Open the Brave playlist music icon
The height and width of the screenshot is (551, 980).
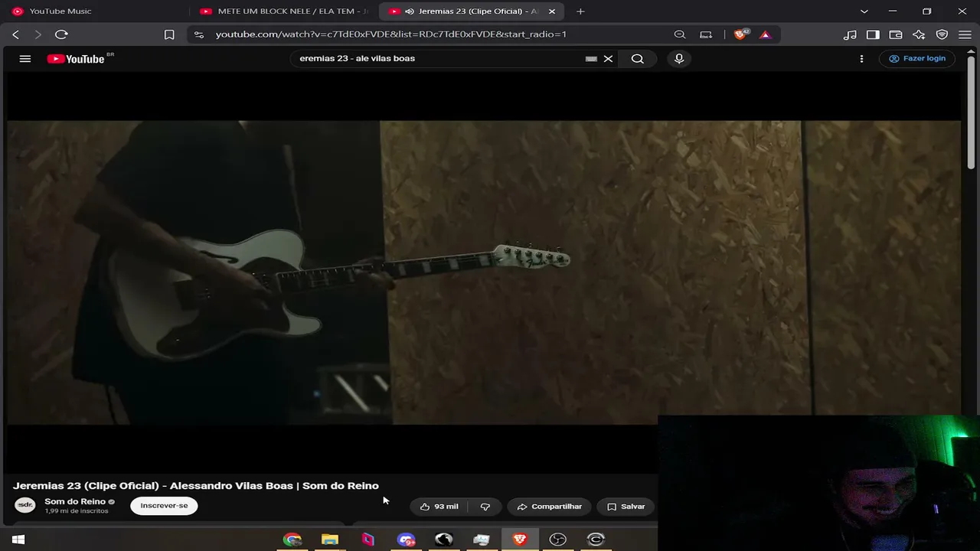coord(850,34)
